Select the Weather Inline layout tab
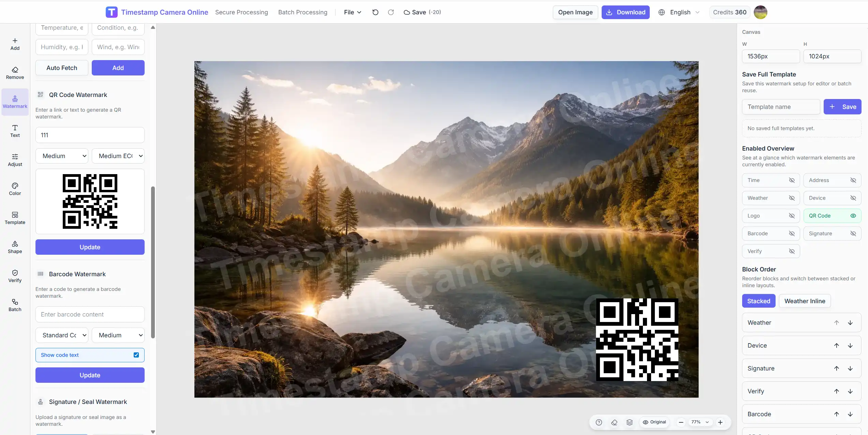The height and width of the screenshot is (435, 868). point(805,301)
